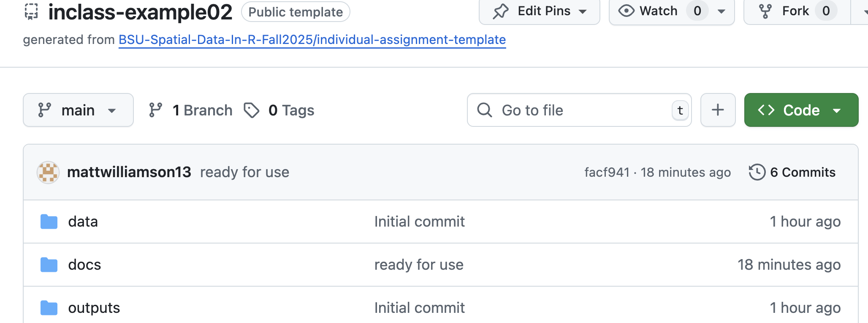
Task: Click the repository template icon beside inclass-example02
Action: point(31,11)
